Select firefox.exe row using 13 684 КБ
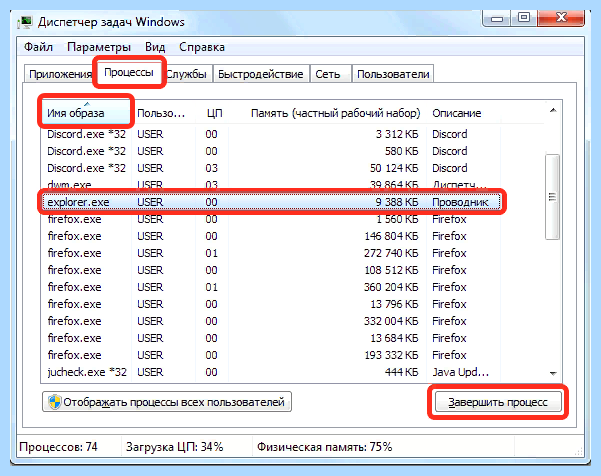601x476 pixels. [271, 338]
